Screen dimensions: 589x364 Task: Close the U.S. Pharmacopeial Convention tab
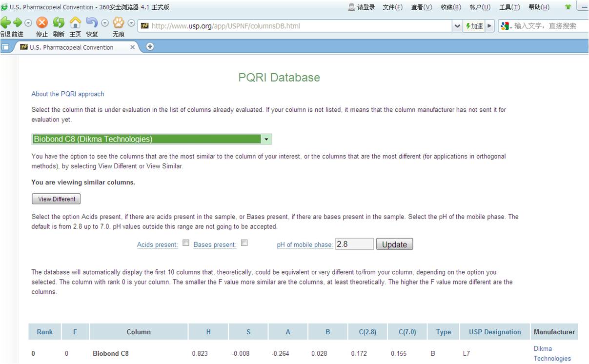[132, 47]
